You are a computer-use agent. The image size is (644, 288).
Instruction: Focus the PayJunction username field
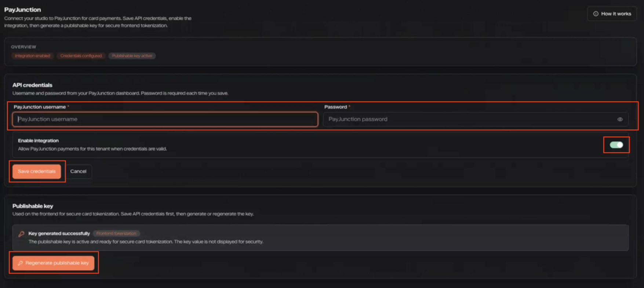click(165, 119)
